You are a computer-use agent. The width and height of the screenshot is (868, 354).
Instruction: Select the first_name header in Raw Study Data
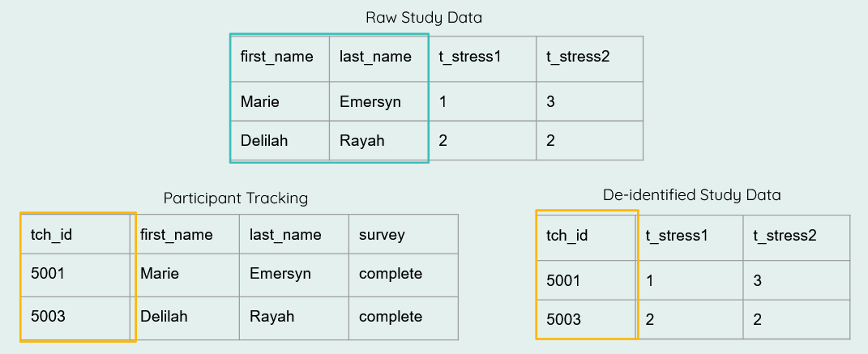tap(280, 59)
